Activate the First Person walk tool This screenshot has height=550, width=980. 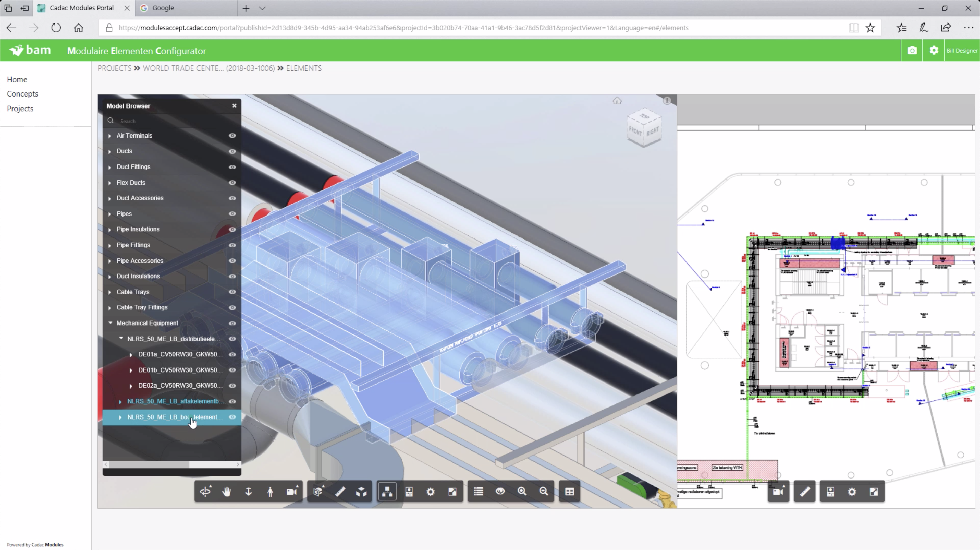270,491
